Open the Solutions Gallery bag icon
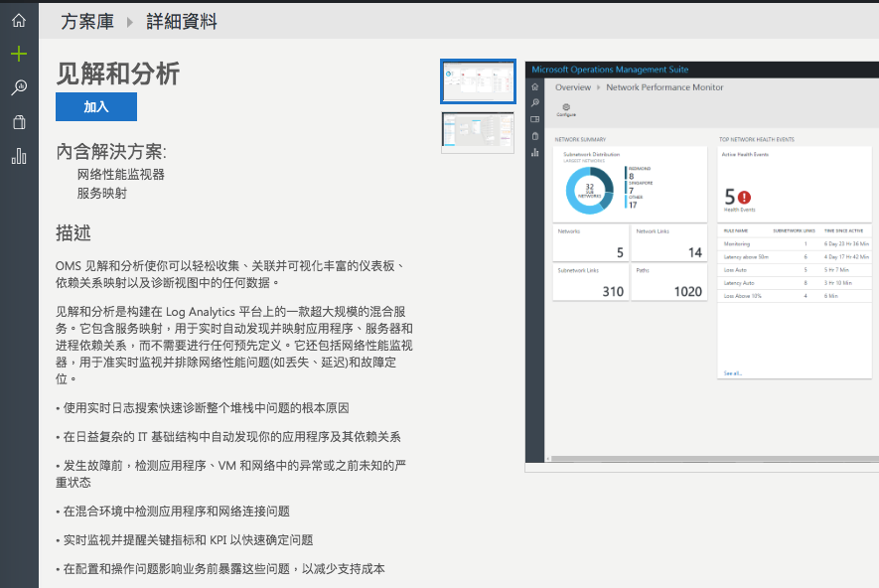 point(19,122)
